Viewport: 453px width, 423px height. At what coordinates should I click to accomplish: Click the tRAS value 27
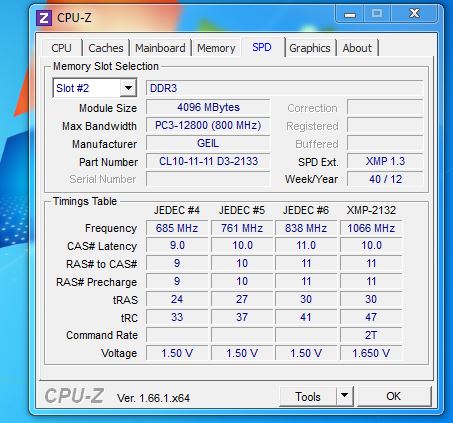(x=242, y=299)
